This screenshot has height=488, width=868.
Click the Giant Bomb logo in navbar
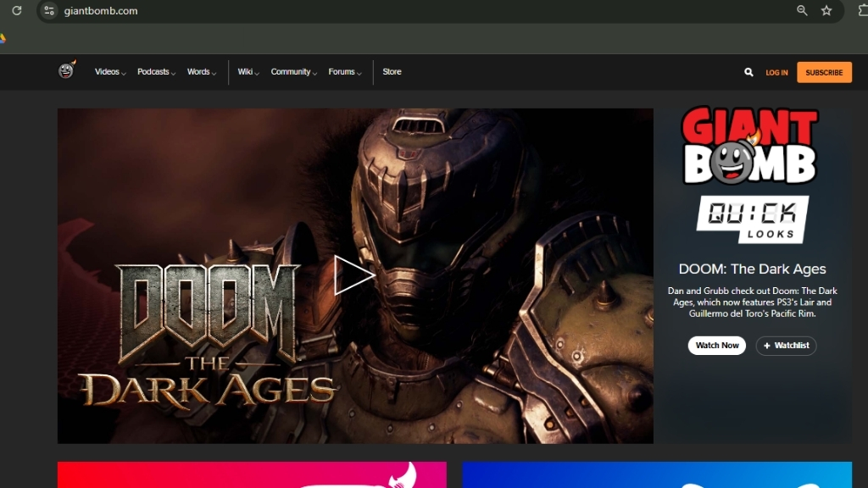[66, 70]
